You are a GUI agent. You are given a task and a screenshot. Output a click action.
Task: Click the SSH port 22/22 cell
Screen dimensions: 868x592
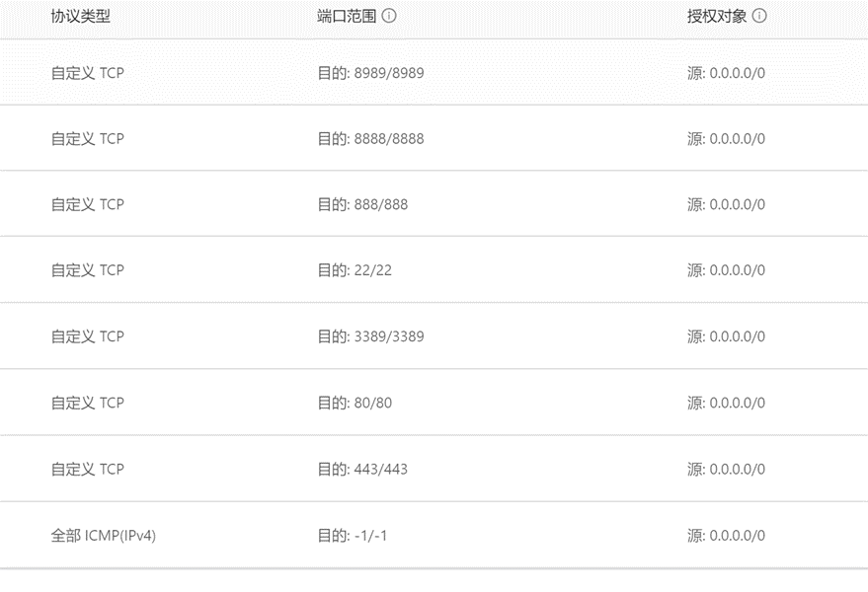coord(355,270)
